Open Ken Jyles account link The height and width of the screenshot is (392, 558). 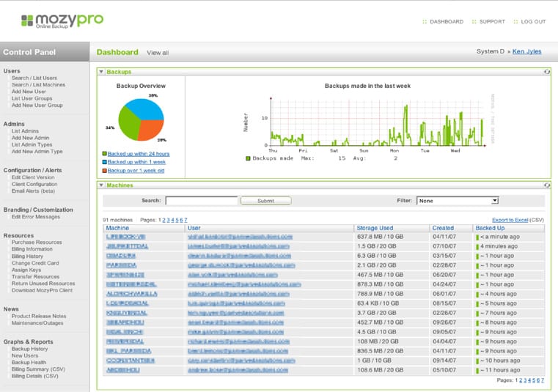coord(526,51)
